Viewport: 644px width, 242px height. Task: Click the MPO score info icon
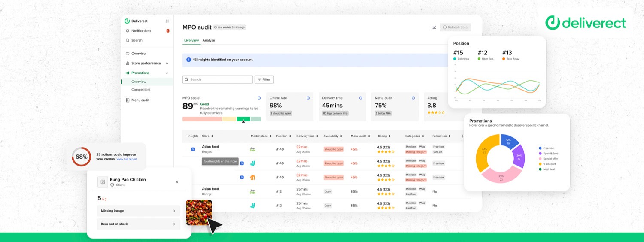point(259,98)
